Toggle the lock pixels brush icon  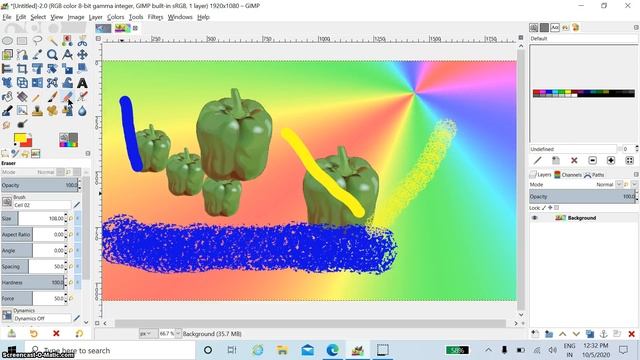tap(544, 208)
